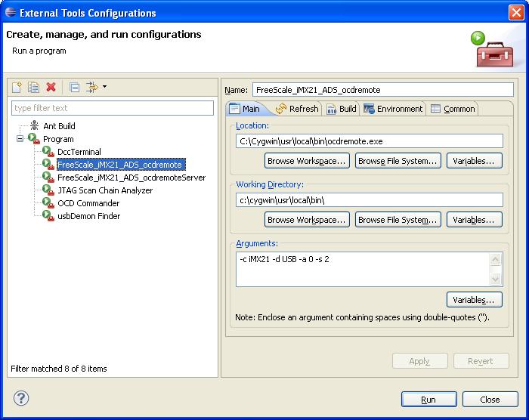Open the filter options dropdown arrow
The image size is (529, 420).
[105, 88]
